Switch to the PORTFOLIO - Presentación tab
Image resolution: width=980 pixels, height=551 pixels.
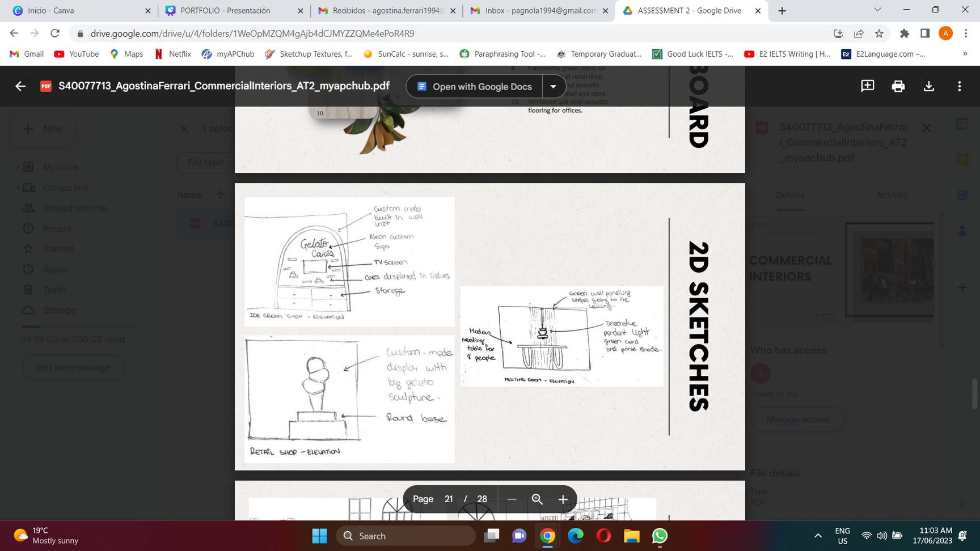(x=234, y=11)
